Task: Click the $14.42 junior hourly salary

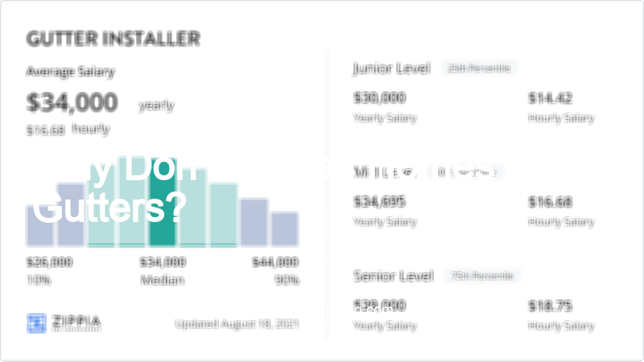Action: [550, 98]
